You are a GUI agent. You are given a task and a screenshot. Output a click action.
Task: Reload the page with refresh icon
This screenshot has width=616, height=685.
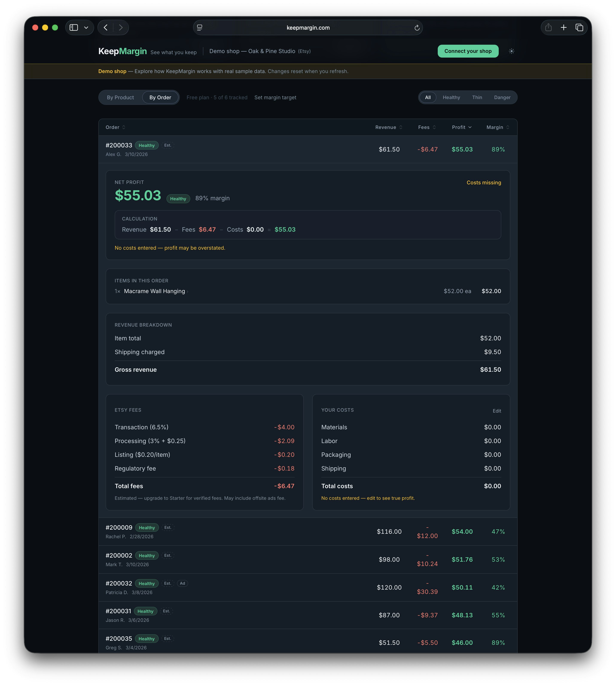tap(417, 28)
